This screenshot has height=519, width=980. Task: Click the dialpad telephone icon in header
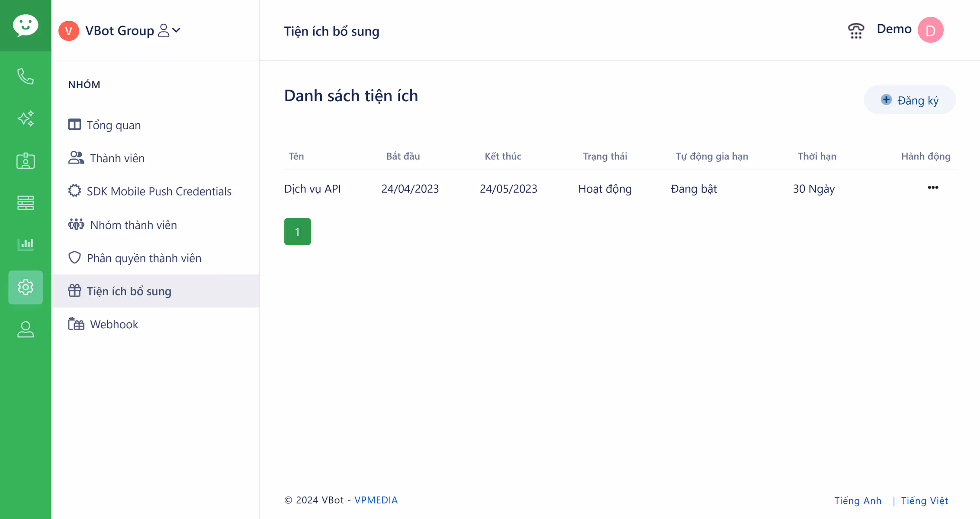point(855,31)
